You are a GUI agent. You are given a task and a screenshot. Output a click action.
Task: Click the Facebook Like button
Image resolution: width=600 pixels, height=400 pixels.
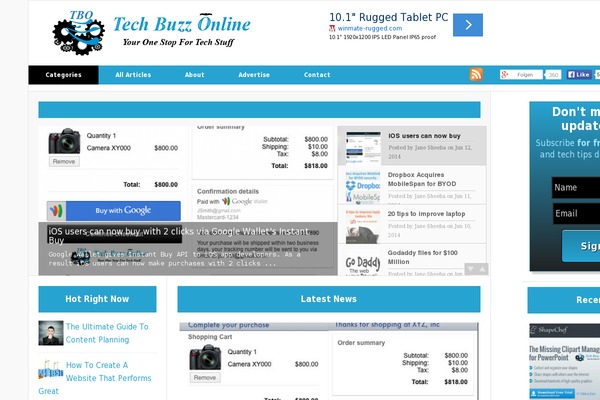coord(579,75)
